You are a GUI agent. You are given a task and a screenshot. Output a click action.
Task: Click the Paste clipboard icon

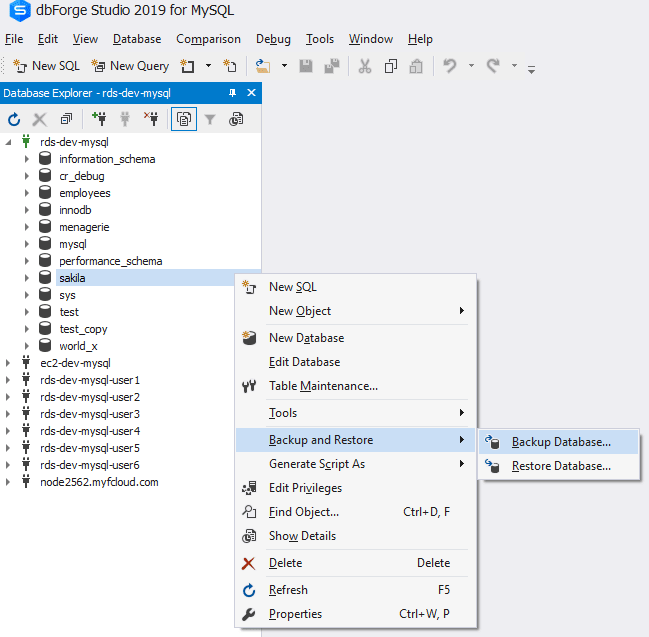(x=416, y=66)
